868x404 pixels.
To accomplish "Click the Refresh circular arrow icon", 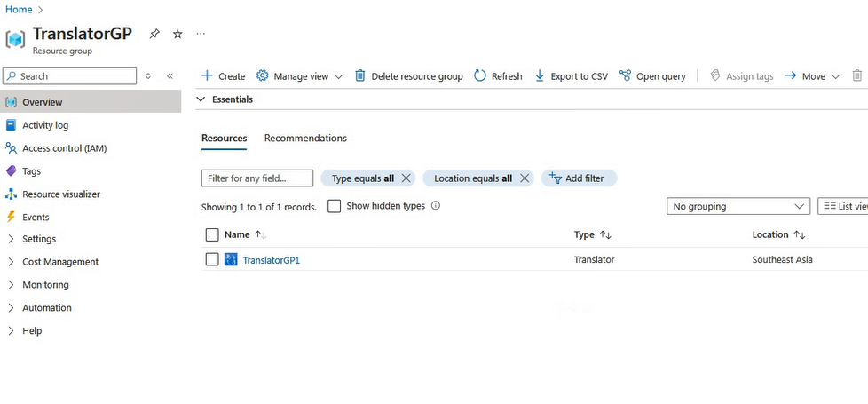I will tap(480, 75).
